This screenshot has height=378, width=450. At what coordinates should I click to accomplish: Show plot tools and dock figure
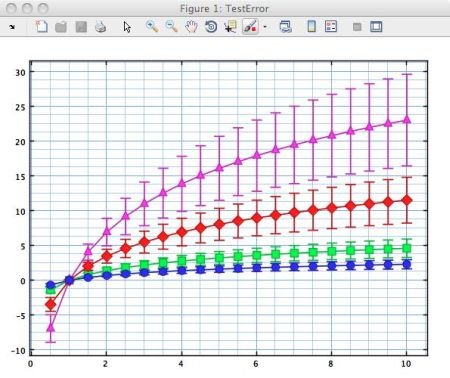point(376,27)
